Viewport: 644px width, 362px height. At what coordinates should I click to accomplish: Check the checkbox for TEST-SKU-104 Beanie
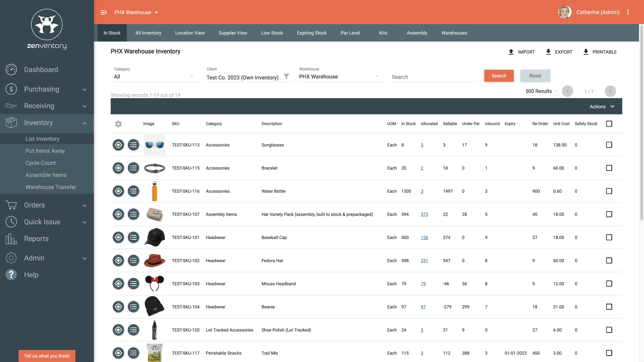(x=609, y=306)
